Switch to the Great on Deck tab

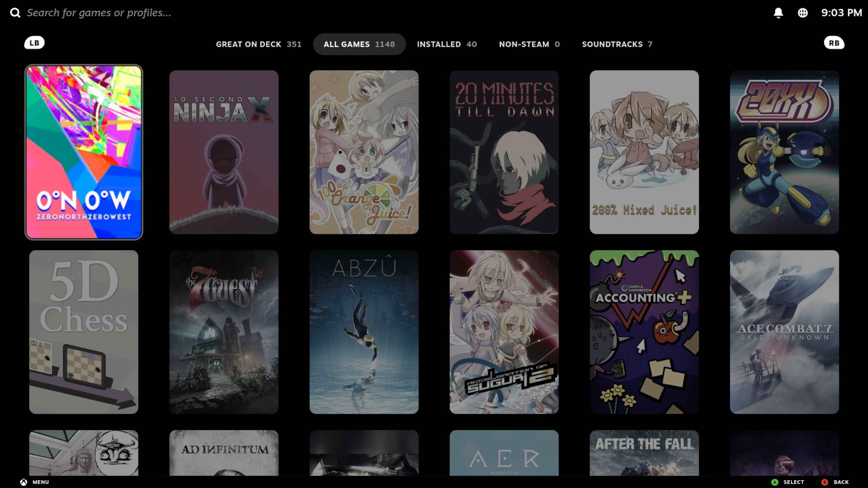click(x=259, y=44)
